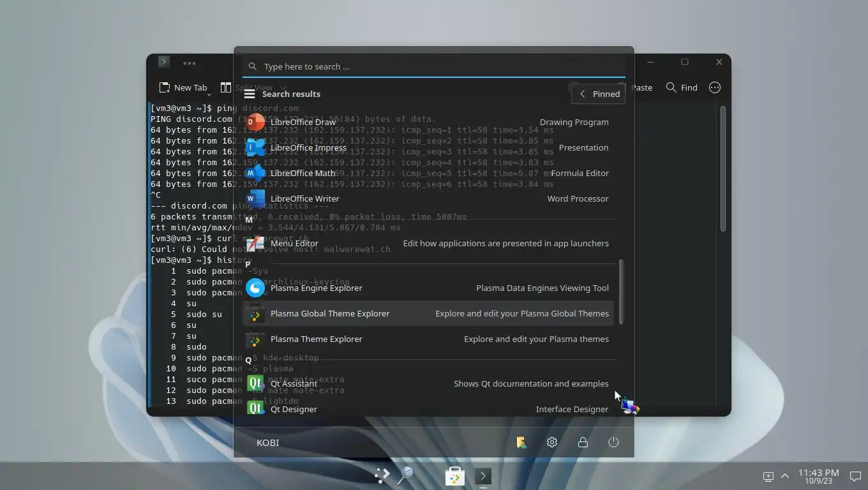The image size is (868, 490).
Task: Open user folder icon in launcher footer
Action: click(x=521, y=442)
